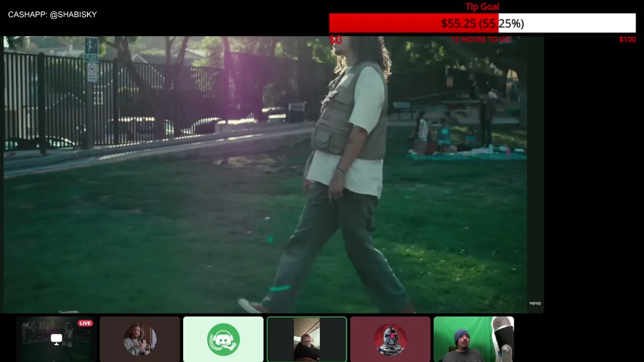The width and height of the screenshot is (644, 362).
Task: Select the green-screen webcam tile with microphone
Action: pos(474,339)
